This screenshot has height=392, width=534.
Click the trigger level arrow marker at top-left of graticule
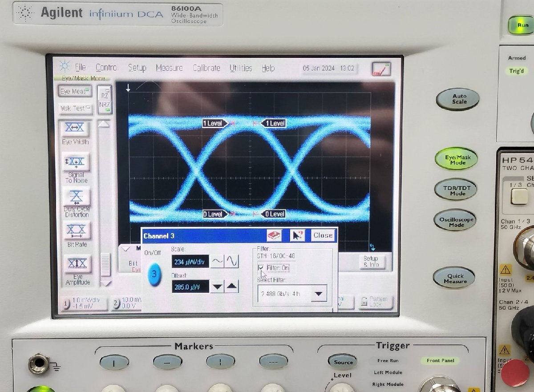(128, 88)
